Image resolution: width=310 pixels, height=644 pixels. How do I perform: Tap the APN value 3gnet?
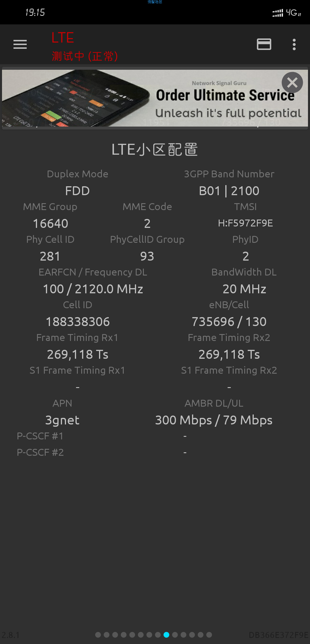tap(62, 420)
